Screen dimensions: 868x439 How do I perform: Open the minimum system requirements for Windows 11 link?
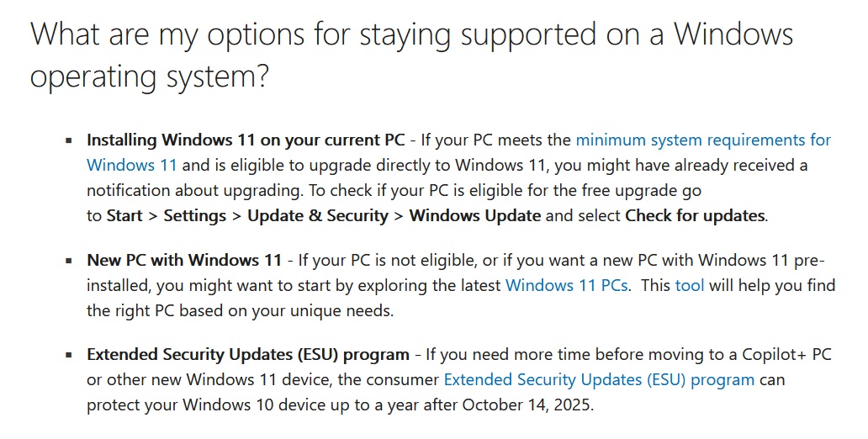click(x=702, y=140)
